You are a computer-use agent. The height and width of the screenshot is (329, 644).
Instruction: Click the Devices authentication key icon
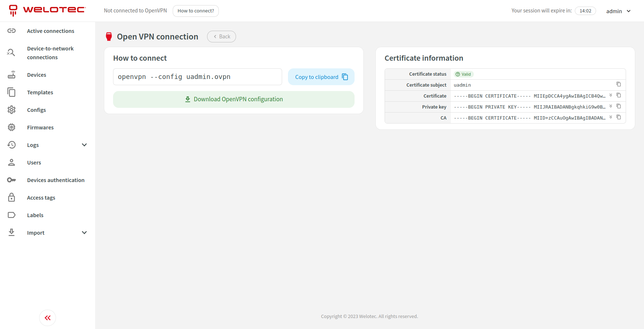[x=12, y=180]
